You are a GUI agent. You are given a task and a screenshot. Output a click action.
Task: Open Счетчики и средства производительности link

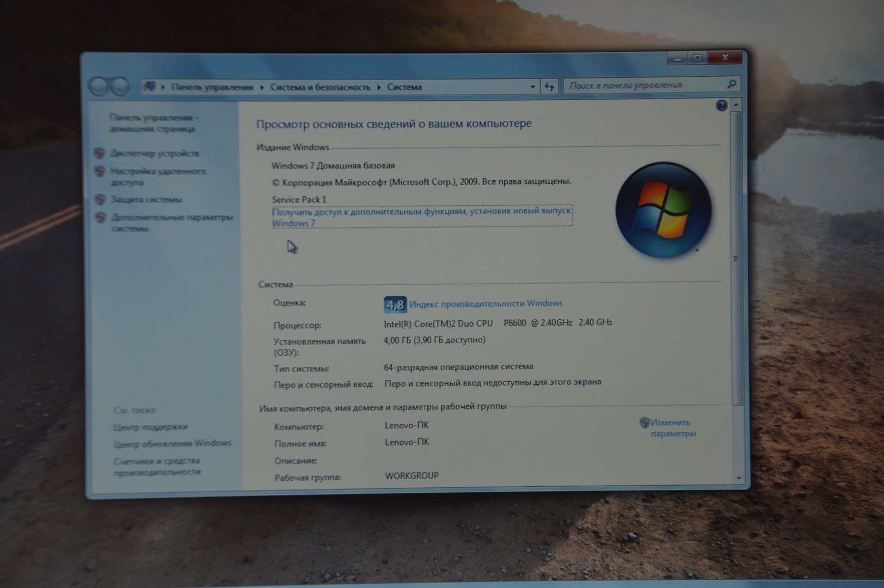[x=157, y=466]
